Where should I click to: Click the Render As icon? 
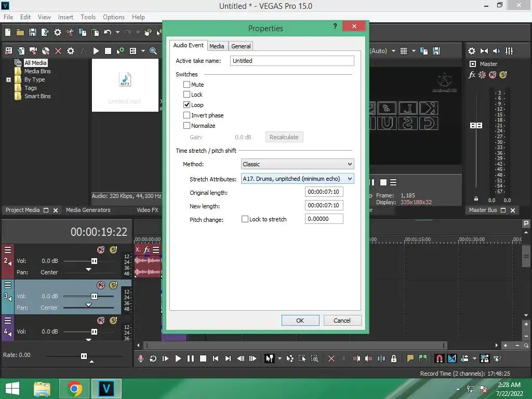(x=45, y=32)
